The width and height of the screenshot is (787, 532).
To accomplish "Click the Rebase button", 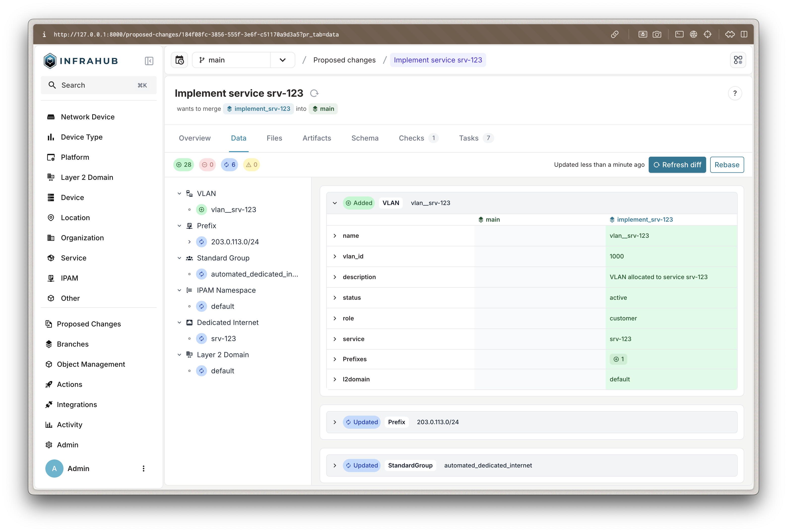I will 727,164.
